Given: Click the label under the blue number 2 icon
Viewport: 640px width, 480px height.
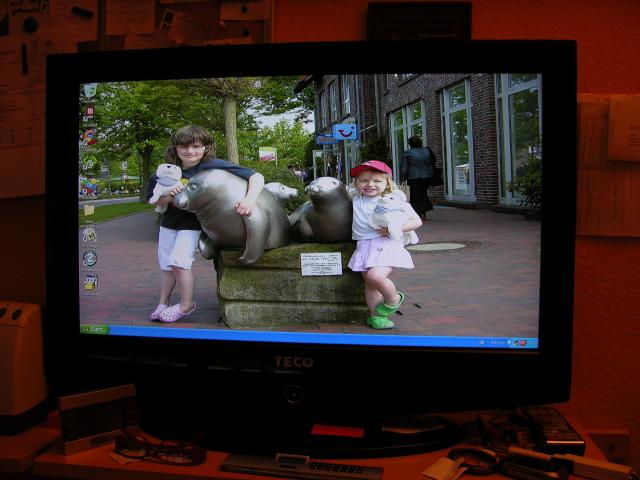Looking at the screenshot, I should pos(89,268).
